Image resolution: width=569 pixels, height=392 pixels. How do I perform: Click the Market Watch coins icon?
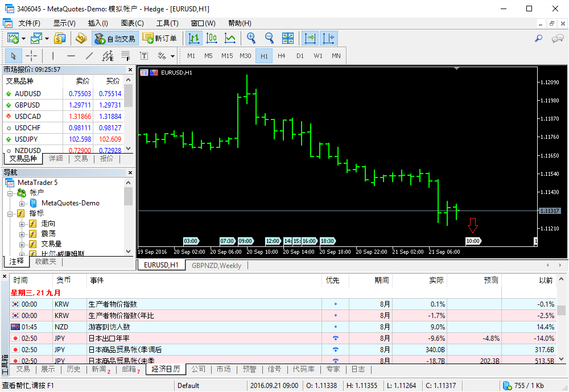tap(60, 38)
